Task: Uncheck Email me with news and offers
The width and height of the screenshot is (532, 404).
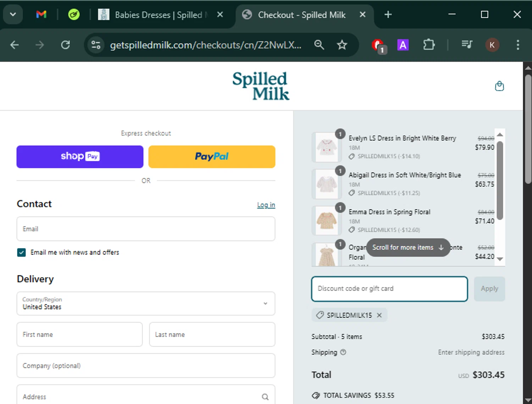Action: pos(21,252)
